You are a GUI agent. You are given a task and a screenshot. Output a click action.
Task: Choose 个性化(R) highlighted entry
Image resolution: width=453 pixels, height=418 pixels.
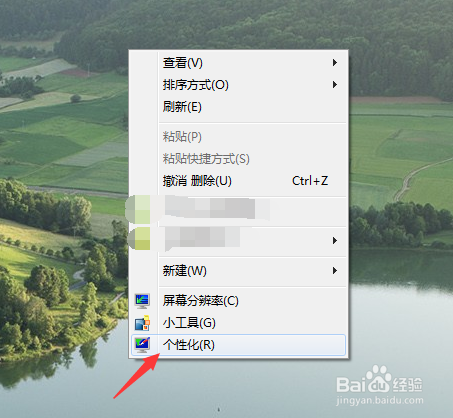click(238, 345)
